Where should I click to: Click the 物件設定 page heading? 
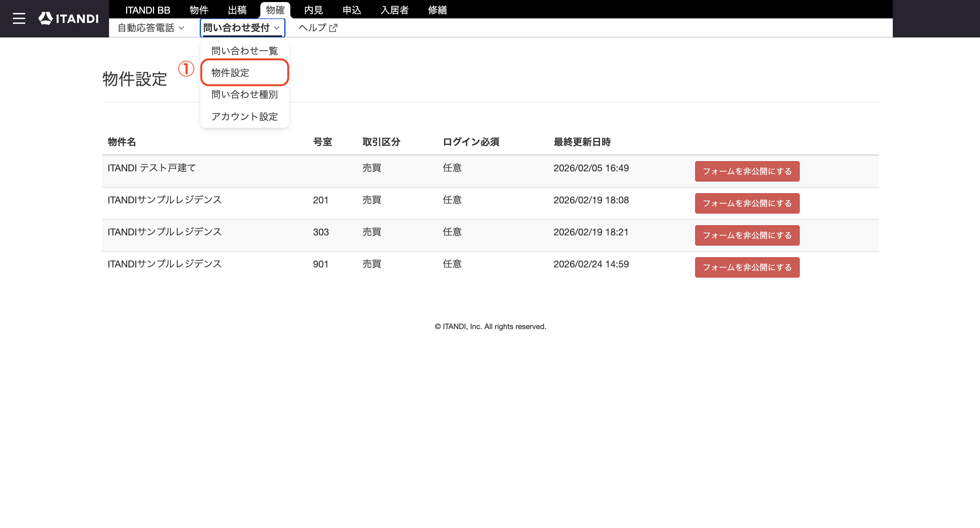click(x=135, y=79)
